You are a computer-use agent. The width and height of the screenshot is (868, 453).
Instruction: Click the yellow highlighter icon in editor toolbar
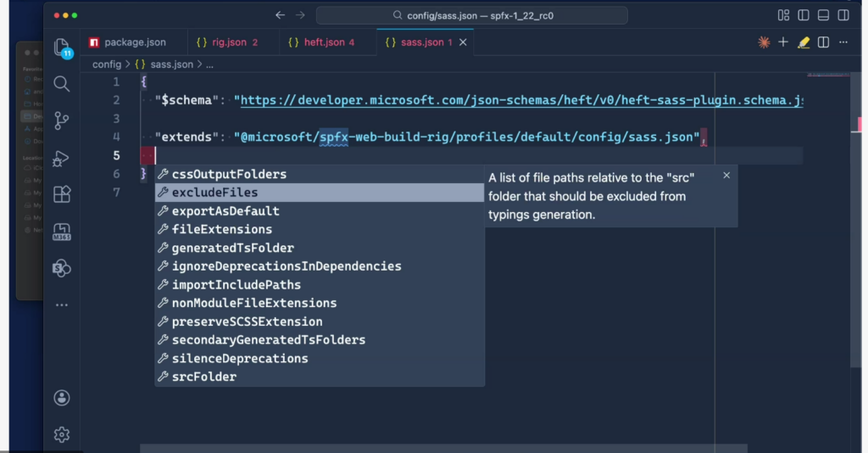(x=804, y=42)
